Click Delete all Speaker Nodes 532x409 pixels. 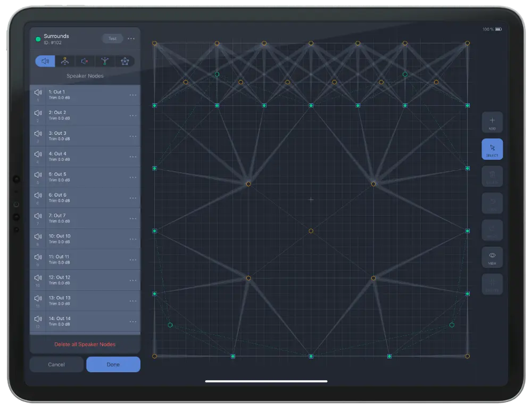tap(85, 344)
